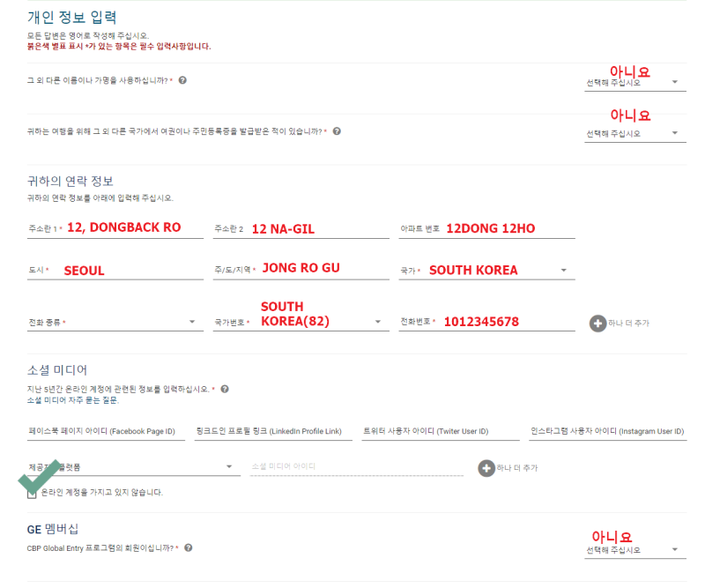Click the Address Line 1 field
The height and width of the screenshot is (588, 705).
coord(115,228)
